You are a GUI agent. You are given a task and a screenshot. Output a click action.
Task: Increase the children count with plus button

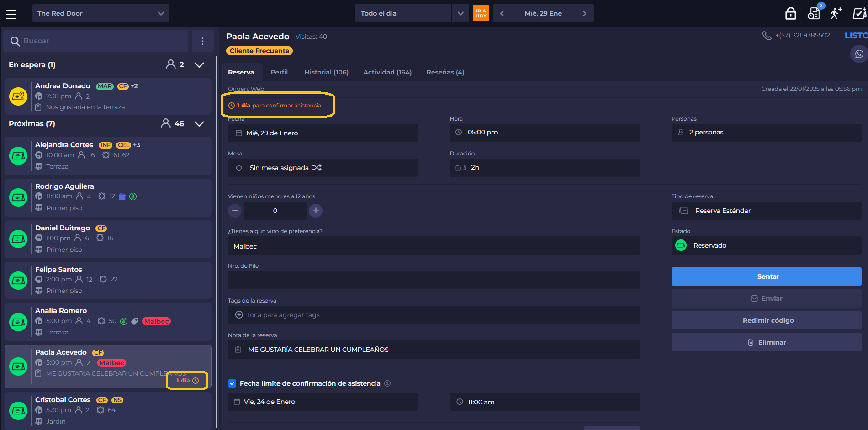coord(316,211)
